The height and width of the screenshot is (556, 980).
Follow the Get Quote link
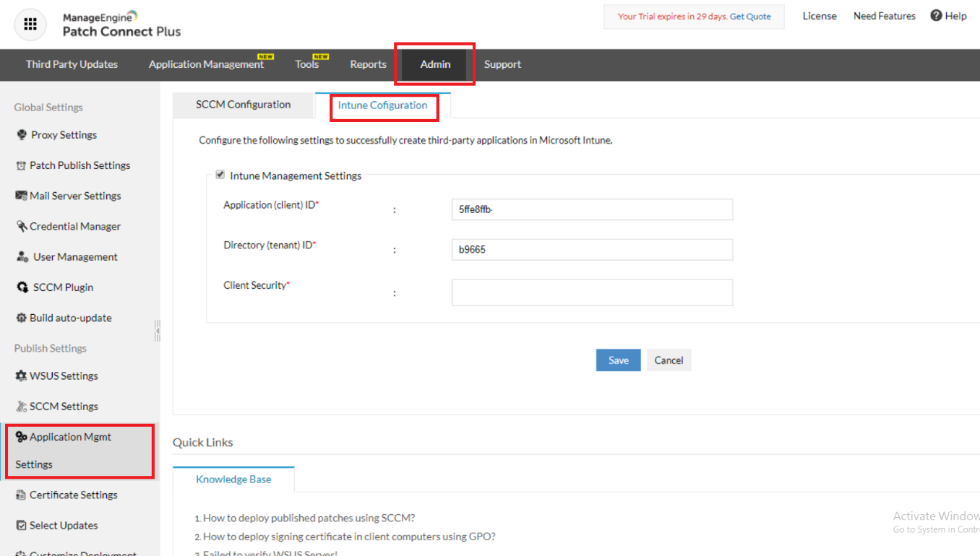[x=750, y=17]
